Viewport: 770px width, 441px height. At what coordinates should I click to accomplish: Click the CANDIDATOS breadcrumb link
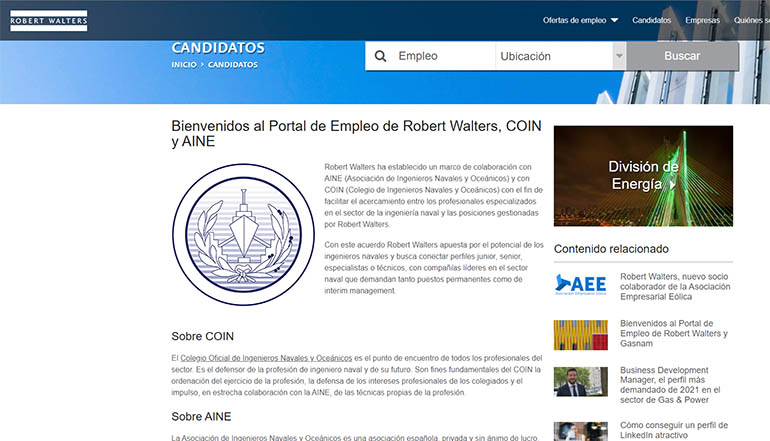(234, 64)
